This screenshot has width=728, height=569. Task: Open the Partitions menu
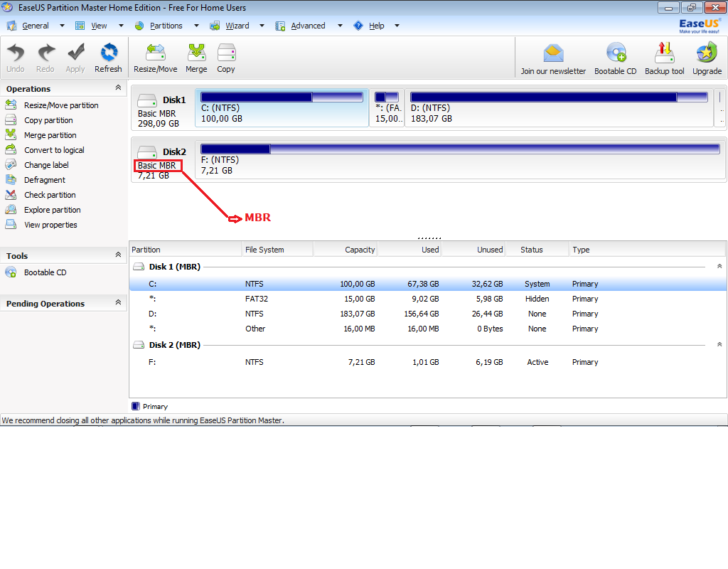coord(166,26)
